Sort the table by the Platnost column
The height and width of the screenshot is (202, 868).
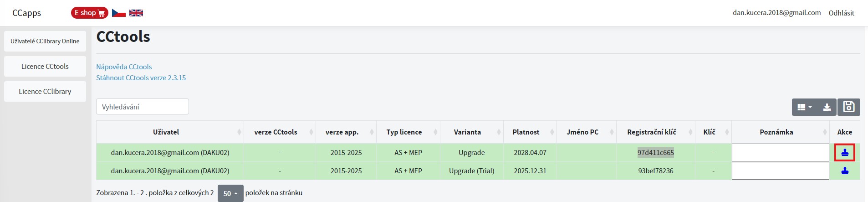click(530, 132)
